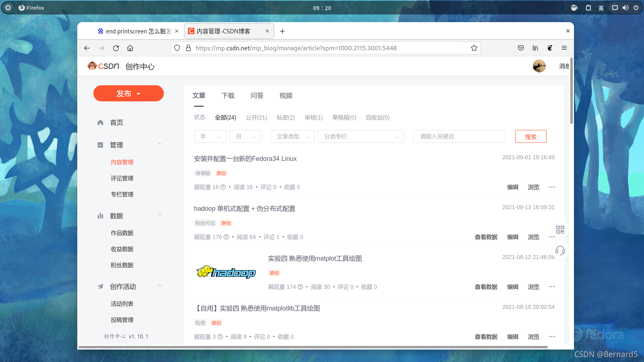Image resolution: width=644 pixels, height=362 pixels.
Task: Open the customer service headset icon
Action: coord(560,251)
